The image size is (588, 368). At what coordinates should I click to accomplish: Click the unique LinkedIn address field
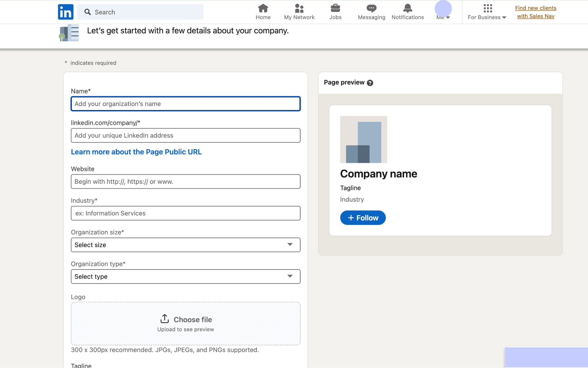(185, 135)
